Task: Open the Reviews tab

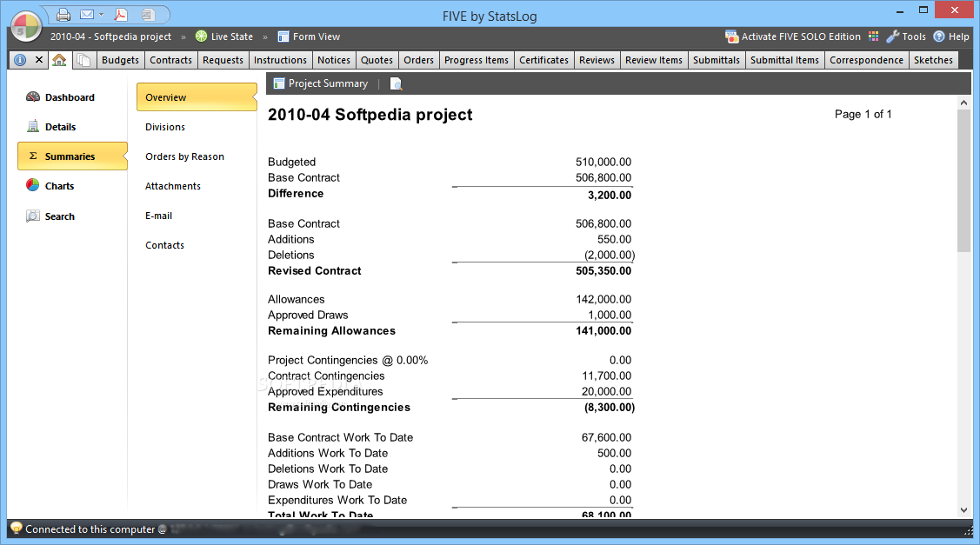Action: click(597, 60)
